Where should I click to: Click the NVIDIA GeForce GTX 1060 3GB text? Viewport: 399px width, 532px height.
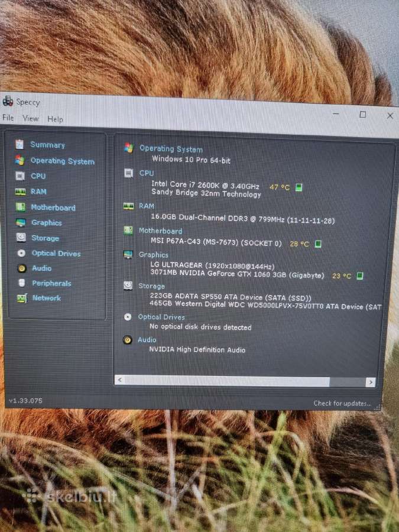(237, 274)
